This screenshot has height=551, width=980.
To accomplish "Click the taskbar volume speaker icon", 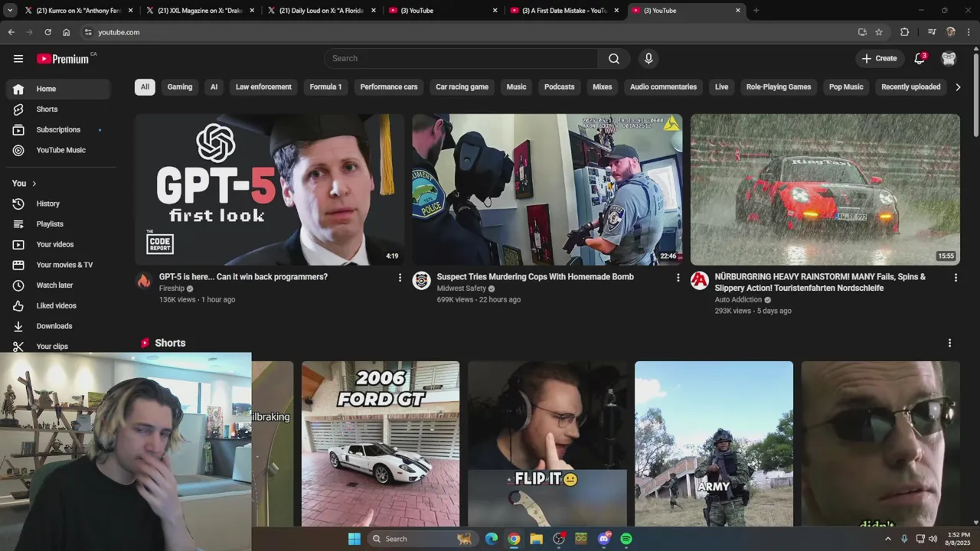I will (x=933, y=539).
